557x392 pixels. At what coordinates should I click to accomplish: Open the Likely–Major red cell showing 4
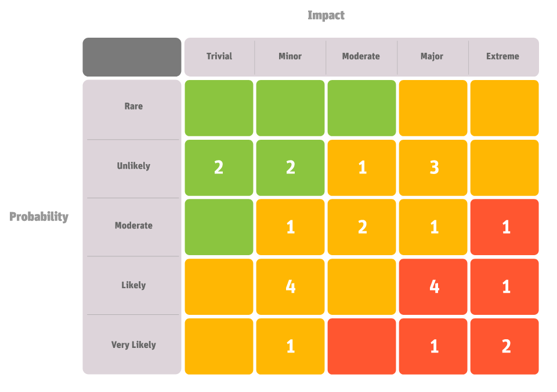[x=433, y=286]
